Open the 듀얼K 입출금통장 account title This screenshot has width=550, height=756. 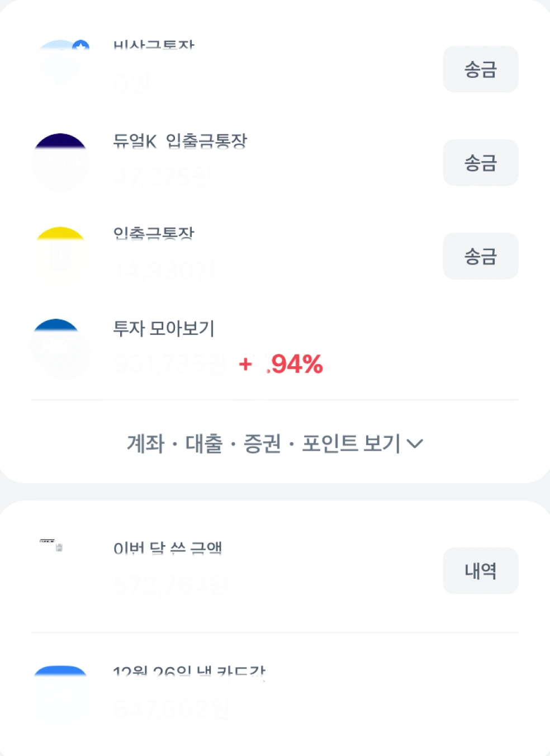tap(179, 141)
